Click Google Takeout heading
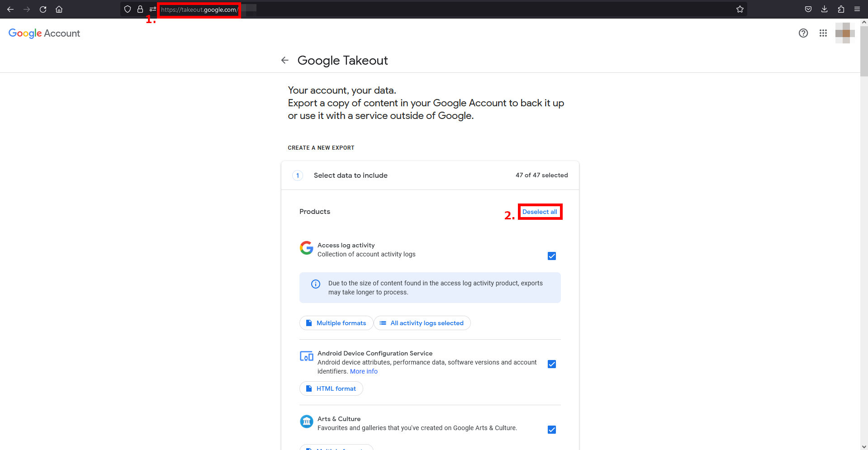 342,61
